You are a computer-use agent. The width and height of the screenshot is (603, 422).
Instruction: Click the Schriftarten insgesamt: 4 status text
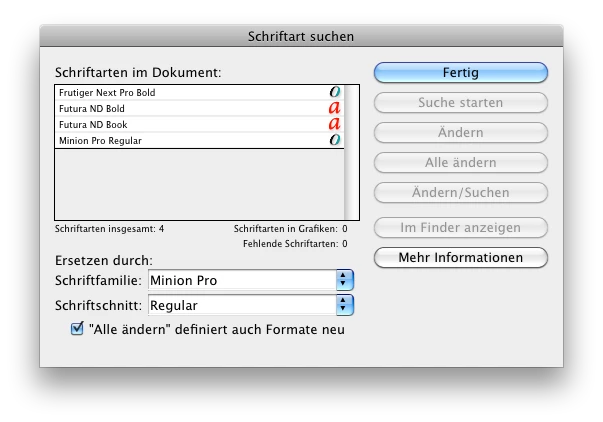[109, 229]
